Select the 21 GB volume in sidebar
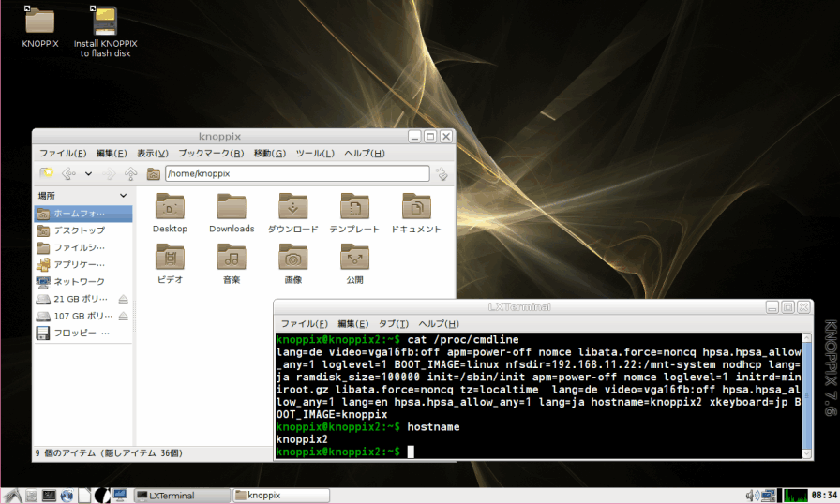This screenshot has width=840, height=504. (x=75, y=299)
